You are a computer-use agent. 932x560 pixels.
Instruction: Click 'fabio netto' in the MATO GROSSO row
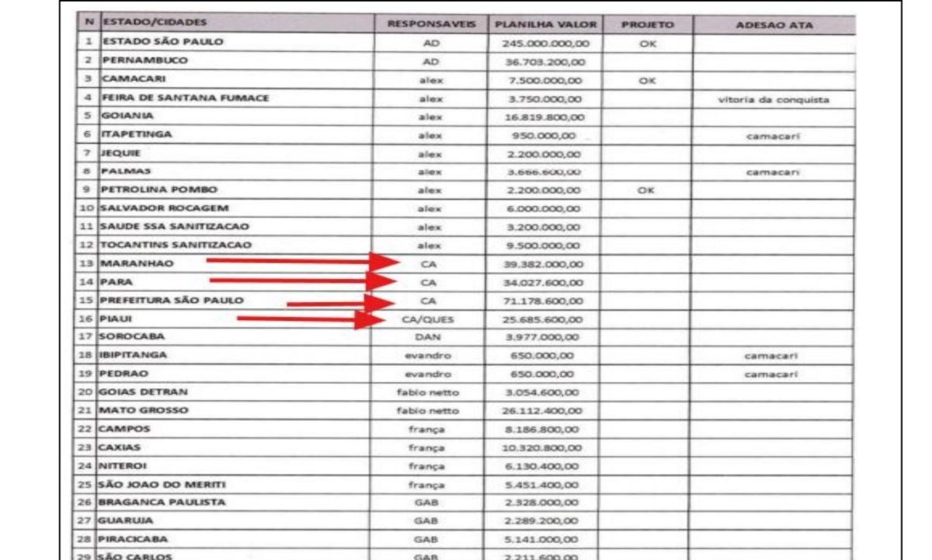[428, 412]
